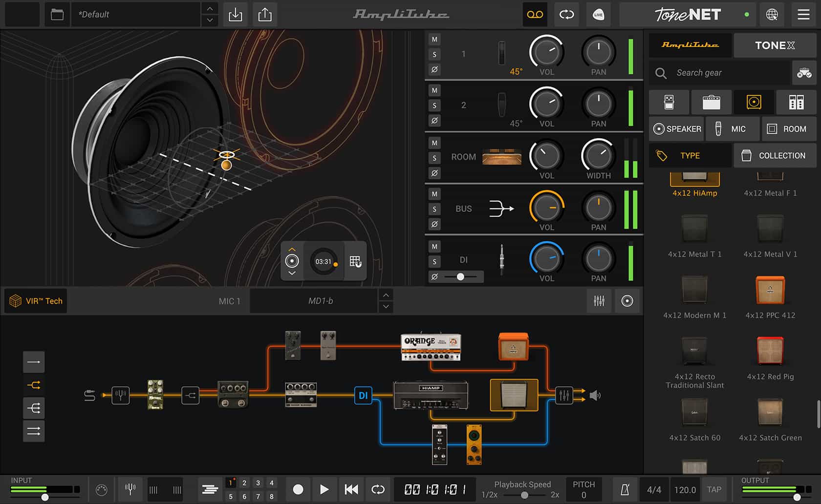The image size is (821, 504).
Task: Click the metronome icon in transport bar
Action: click(x=624, y=489)
